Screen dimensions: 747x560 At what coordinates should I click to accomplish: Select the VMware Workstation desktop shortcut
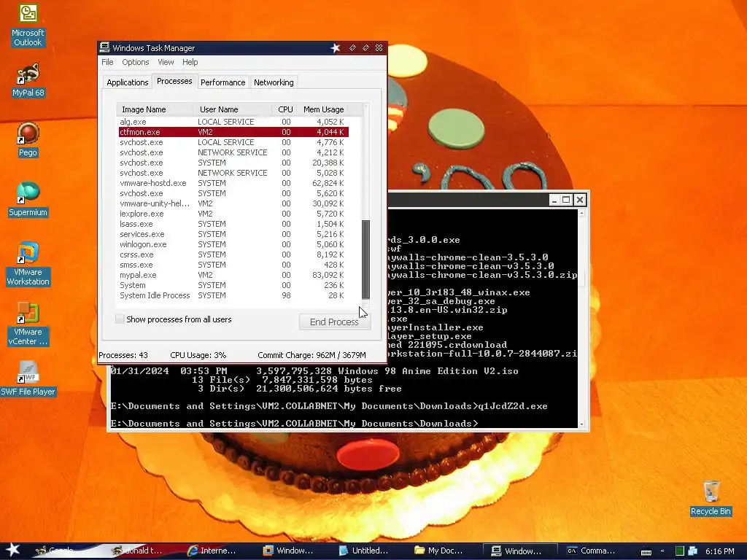tap(28, 264)
